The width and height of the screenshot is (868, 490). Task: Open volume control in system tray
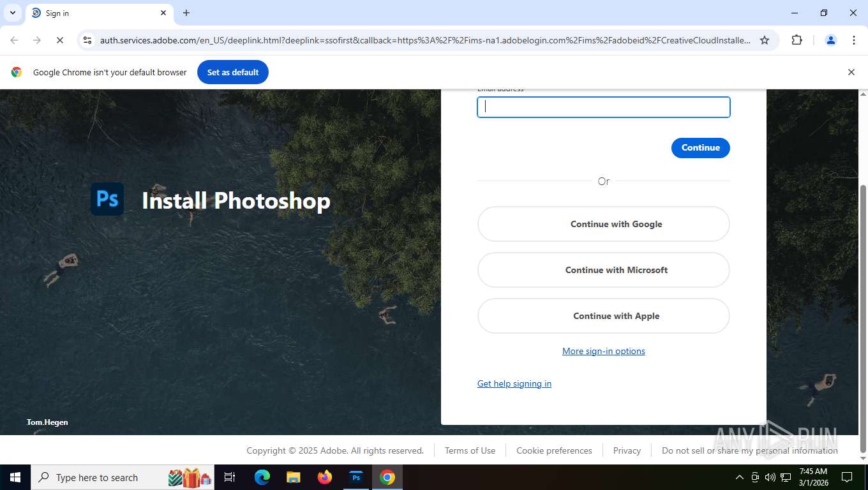click(x=770, y=477)
